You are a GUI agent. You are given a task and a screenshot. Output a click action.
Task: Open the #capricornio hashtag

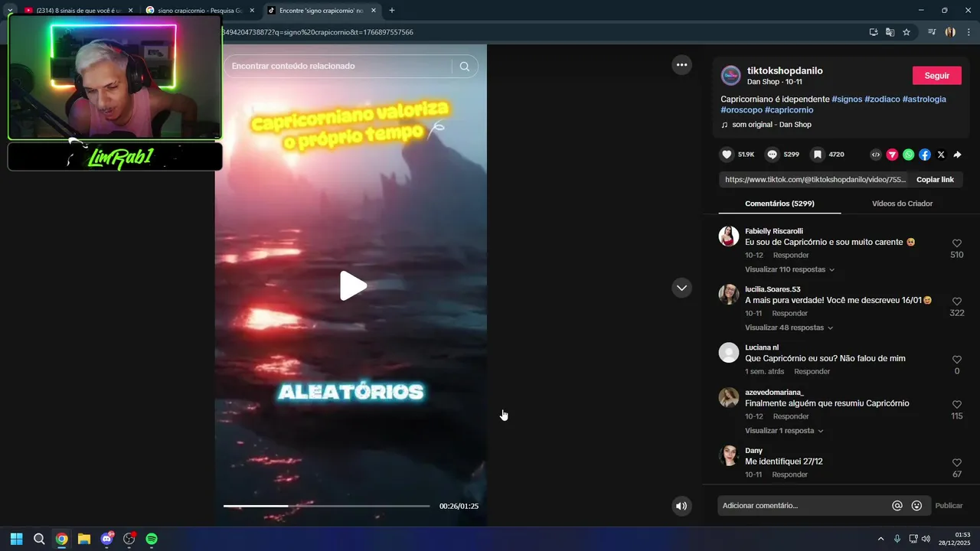789,110
